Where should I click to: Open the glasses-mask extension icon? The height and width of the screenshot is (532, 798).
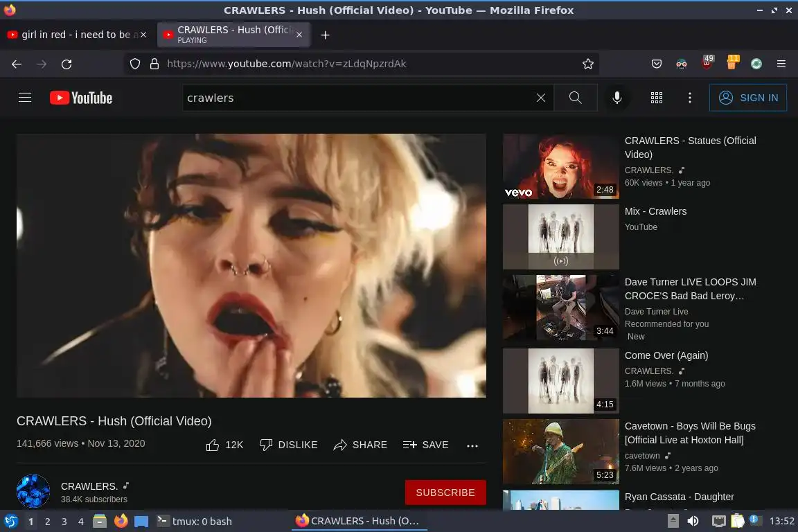point(682,64)
